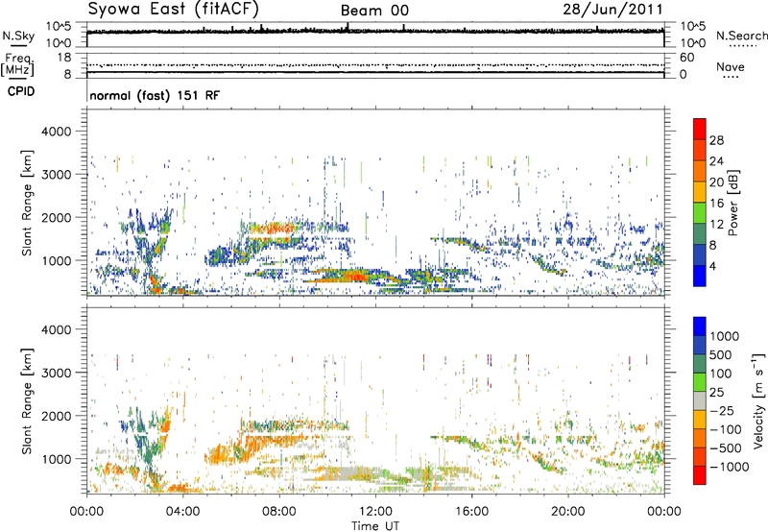Click the 'Time UT' axis label

pyautogui.click(x=375, y=525)
